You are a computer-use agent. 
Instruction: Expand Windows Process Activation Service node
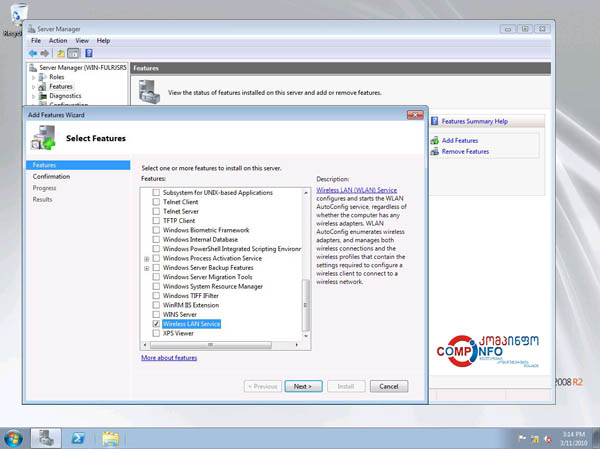pos(147,259)
